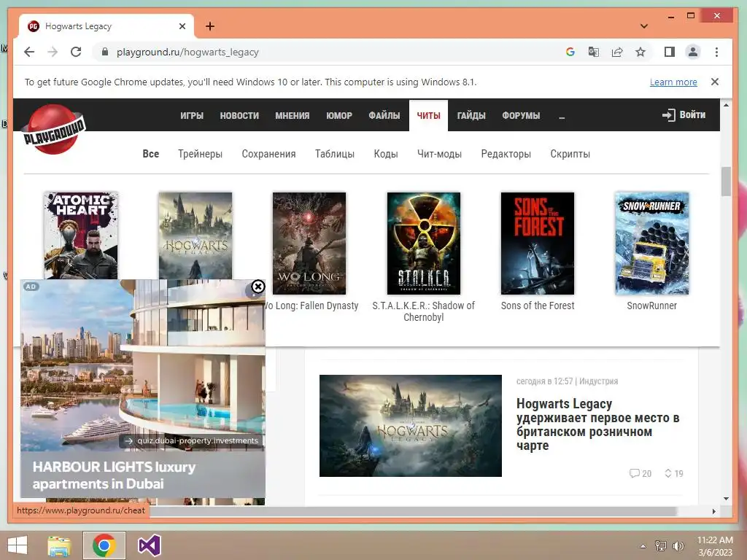Open the ЮМОР menu item
747x560 pixels.
339,115
